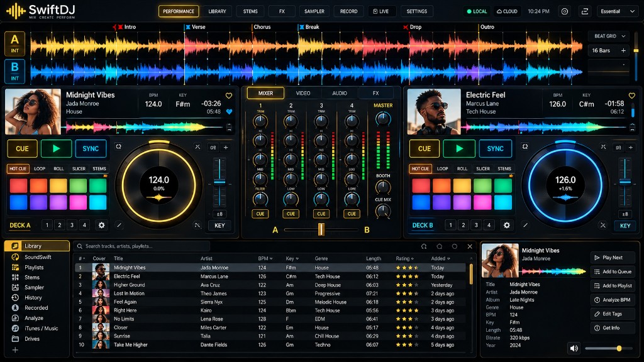Add a new source with sidebar plus

click(x=15, y=350)
